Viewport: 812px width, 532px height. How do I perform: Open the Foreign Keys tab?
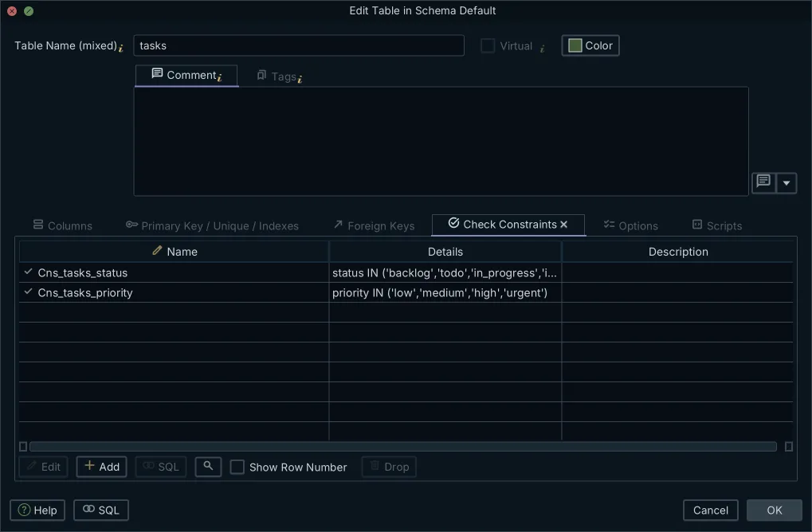(374, 225)
